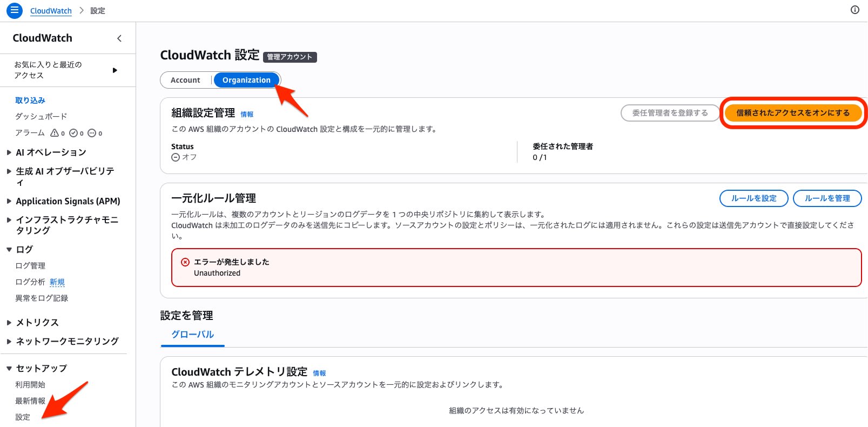868x427 pixels.
Task: Collapse the セットアップ section
Action: (x=9, y=369)
